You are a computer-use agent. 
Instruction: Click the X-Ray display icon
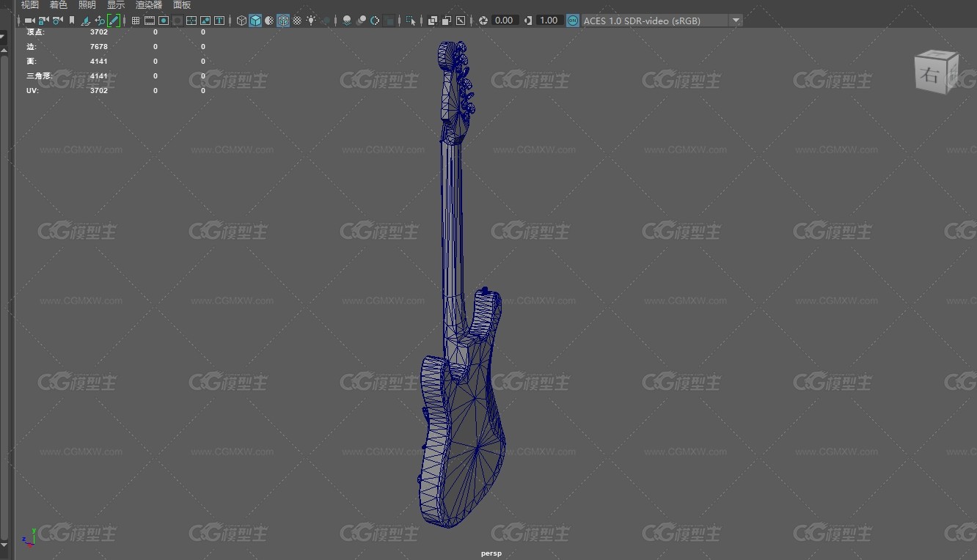(x=433, y=21)
